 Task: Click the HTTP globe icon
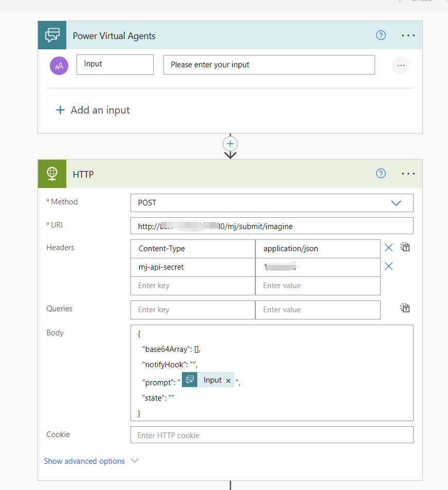point(52,174)
